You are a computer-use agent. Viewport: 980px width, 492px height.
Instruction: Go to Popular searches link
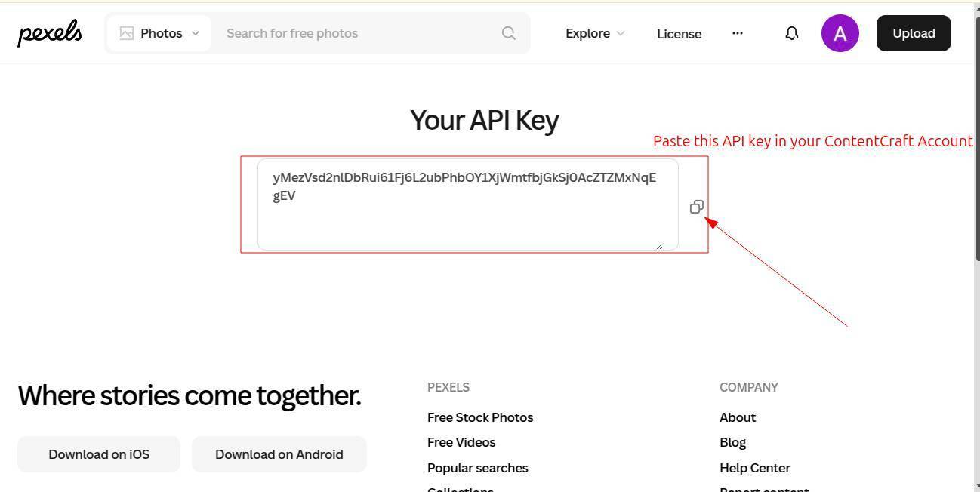click(x=478, y=468)
